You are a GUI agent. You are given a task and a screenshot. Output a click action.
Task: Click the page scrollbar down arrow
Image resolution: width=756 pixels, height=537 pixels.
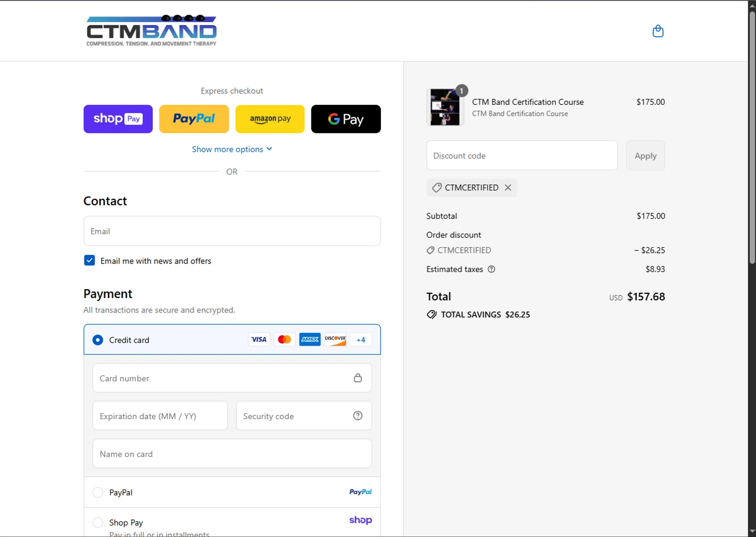pyautogui.click(x=752, y=531)
